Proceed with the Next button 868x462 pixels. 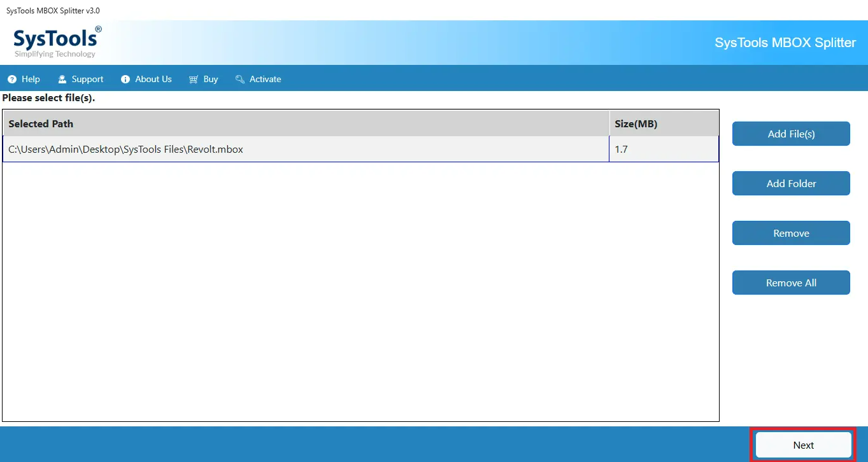(x=804, y=445)
